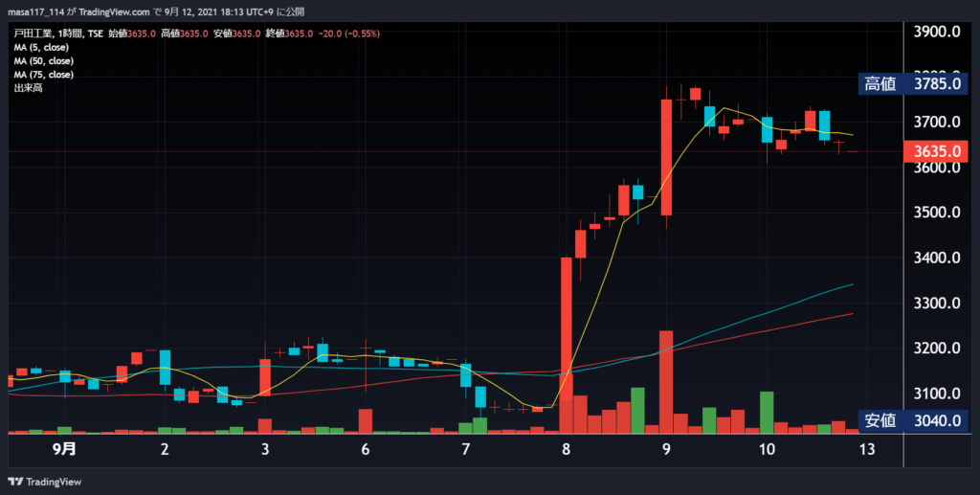This screenshot has width=980, height=495.
Task: Click the date label 8 on time axis
Action: [x=567, y=449]
